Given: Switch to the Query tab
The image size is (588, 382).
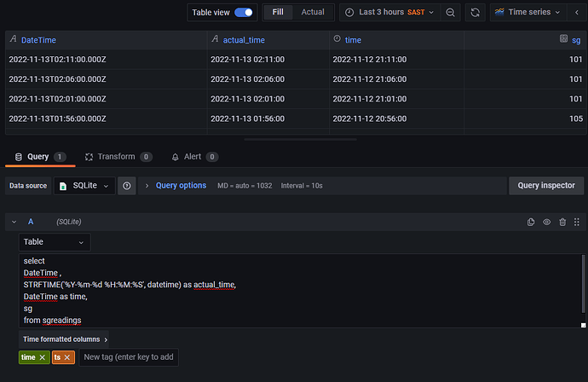Looking at the screenshot, I should [40, 157].
